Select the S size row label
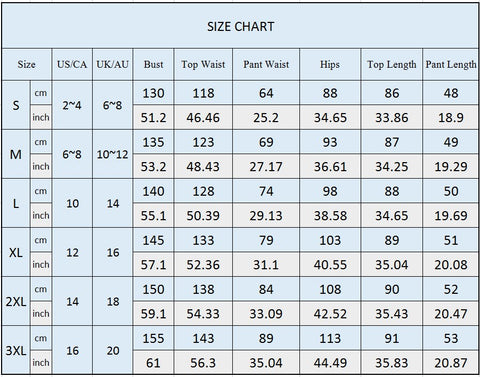 click(x=16, y=105)
